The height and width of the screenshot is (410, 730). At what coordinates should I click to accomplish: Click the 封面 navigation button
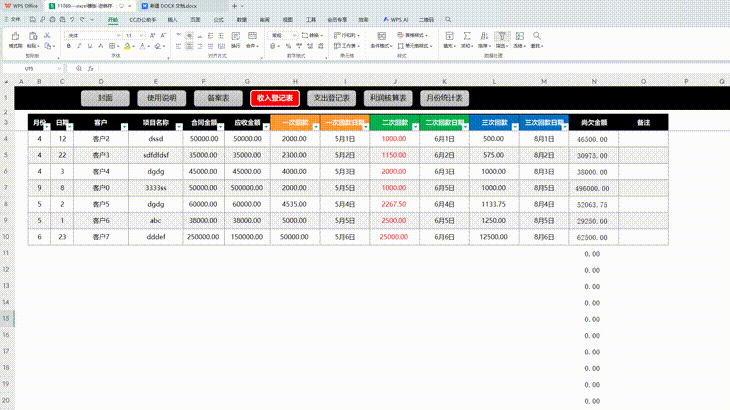[105, 98]
